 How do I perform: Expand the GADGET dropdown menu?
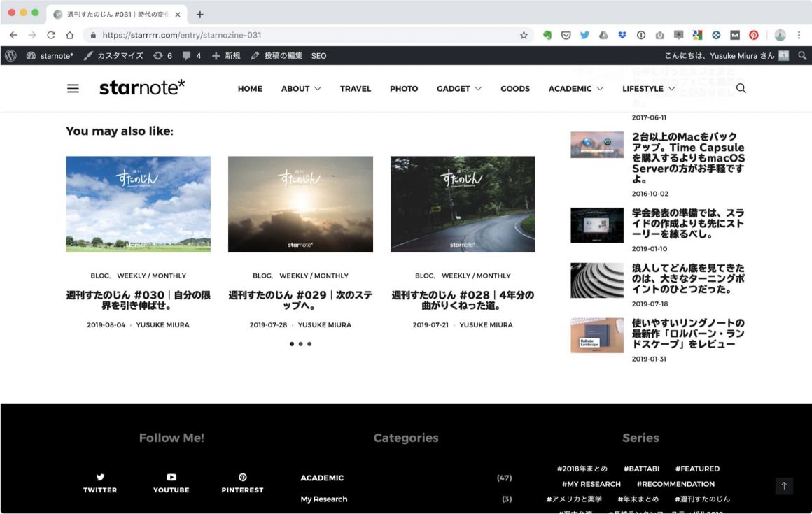coord(459,89)
